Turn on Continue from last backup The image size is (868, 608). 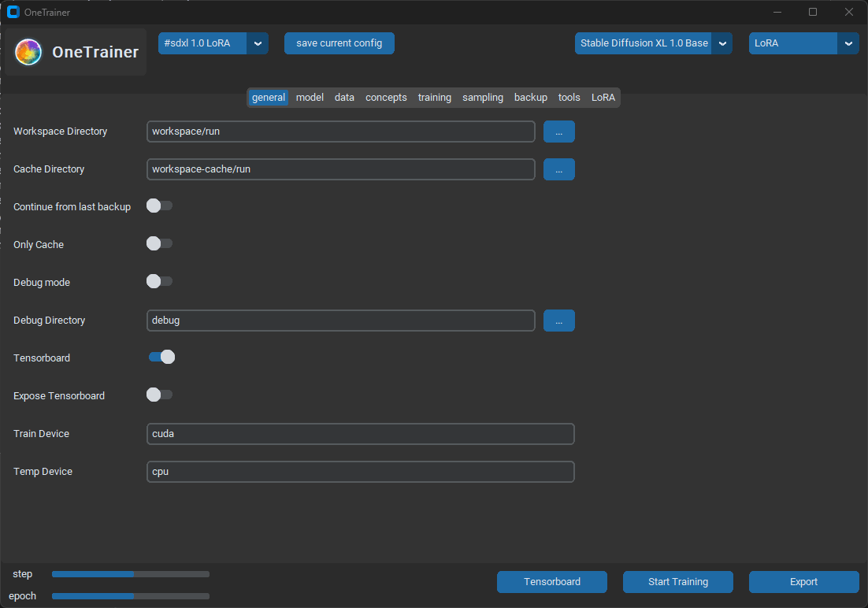(x=158, y=206)
